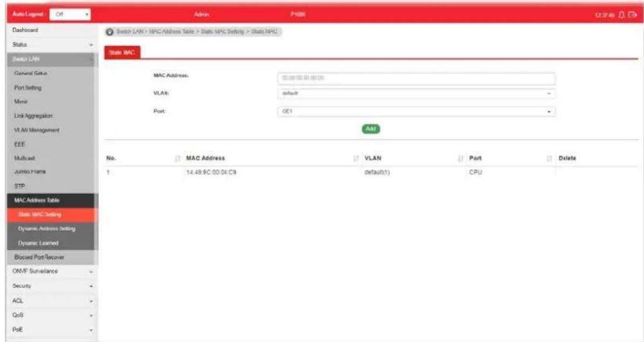Click the CPU port cell
The image size is (644, 342).
point(476,172)
